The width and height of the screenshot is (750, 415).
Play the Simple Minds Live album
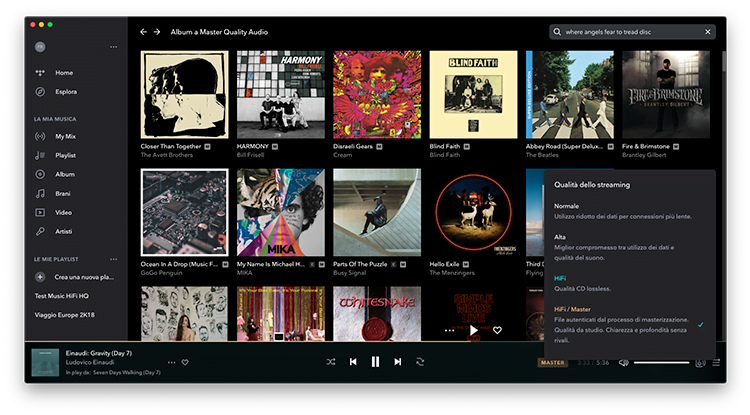tap(474, 330)
